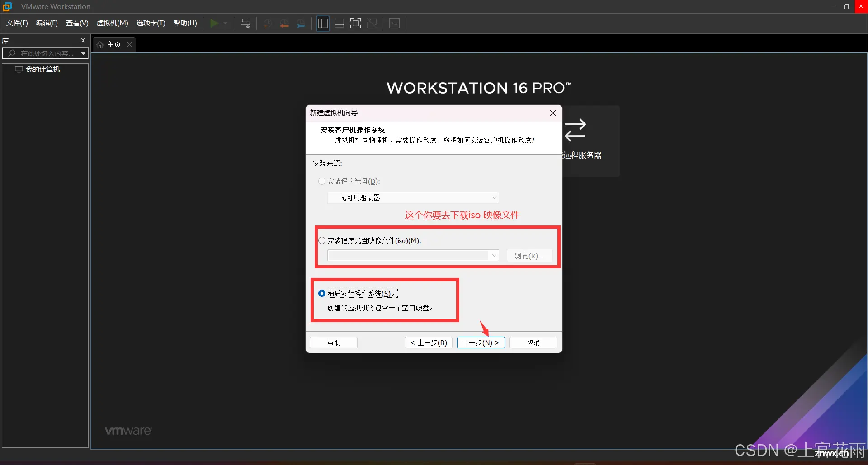The height and width of the screenshot is (465, 868).
Task: Open the 无可用驱动器 drive dropdown
Action: coord(413,197)
